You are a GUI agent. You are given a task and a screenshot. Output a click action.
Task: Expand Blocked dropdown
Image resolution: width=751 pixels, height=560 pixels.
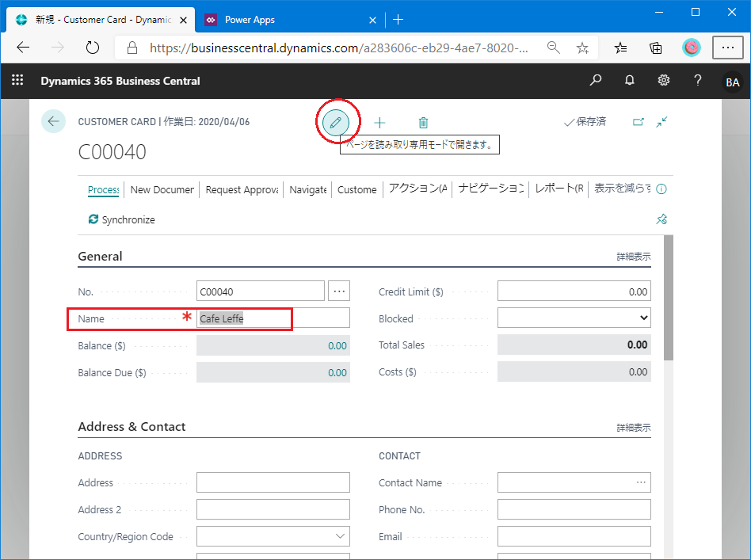tap(644, 318)
